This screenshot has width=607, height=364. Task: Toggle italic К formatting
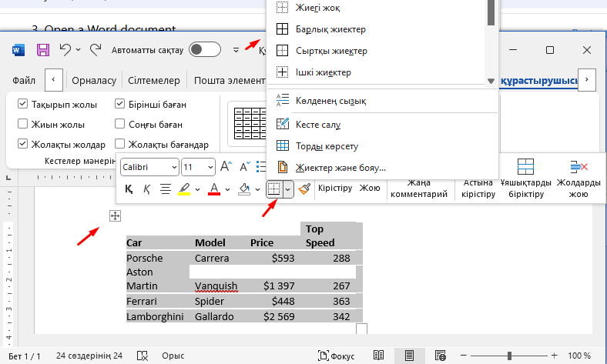146,189
